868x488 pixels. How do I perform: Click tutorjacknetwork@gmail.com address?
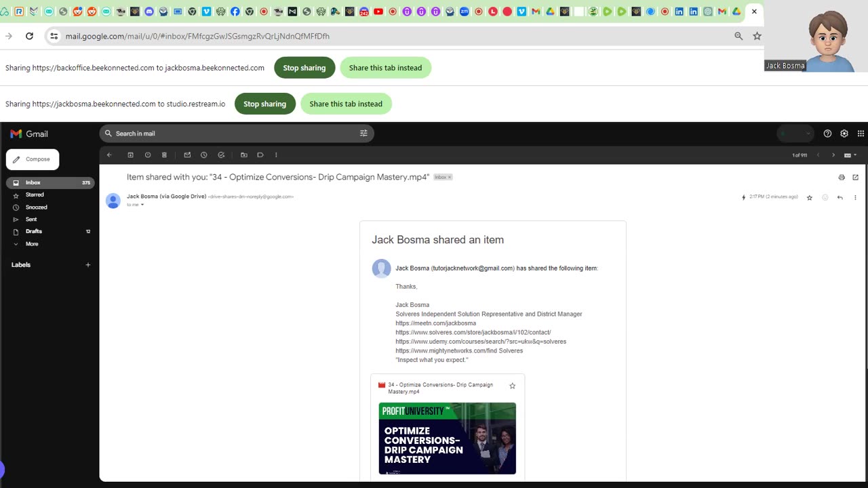(x=473, y=268)
